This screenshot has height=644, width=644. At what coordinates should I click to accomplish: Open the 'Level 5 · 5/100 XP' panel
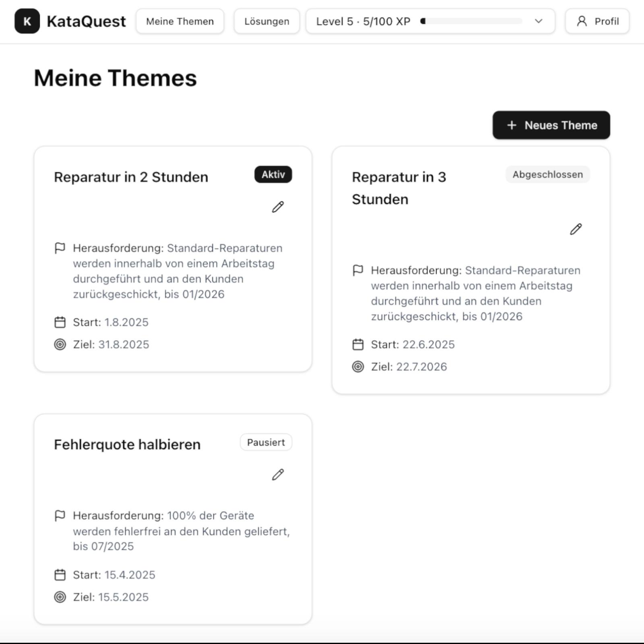click(x=363, y=21)
